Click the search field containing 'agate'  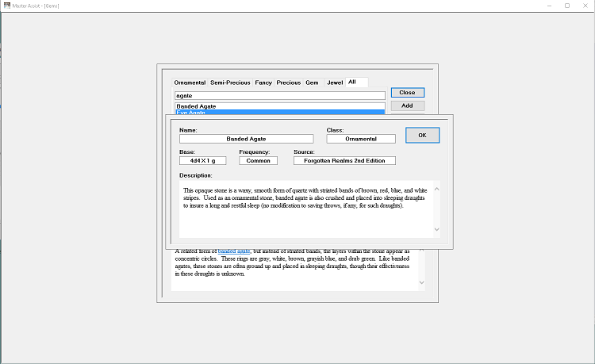click(x=280, y=95)
